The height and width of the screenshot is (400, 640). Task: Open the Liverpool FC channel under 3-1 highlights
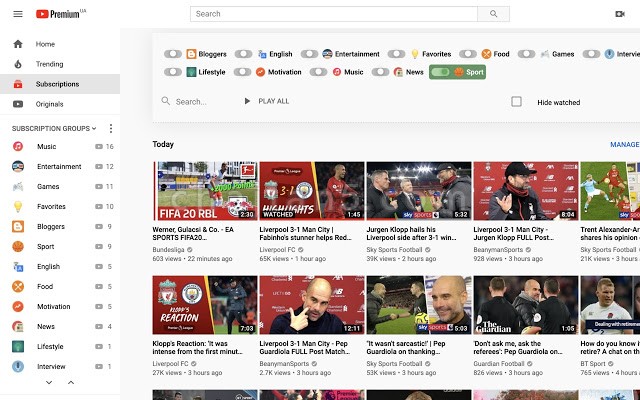pos(277,250)
